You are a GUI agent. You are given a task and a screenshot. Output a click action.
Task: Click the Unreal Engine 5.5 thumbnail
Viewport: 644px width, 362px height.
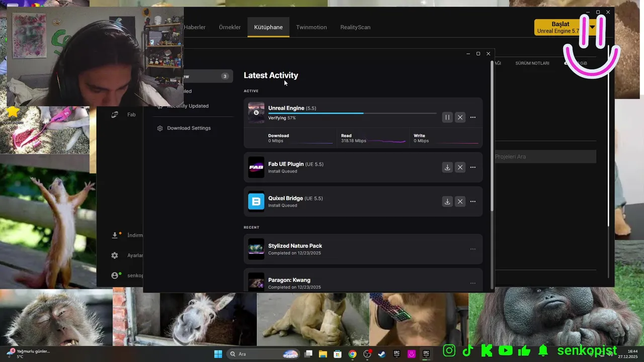(256, 113)
